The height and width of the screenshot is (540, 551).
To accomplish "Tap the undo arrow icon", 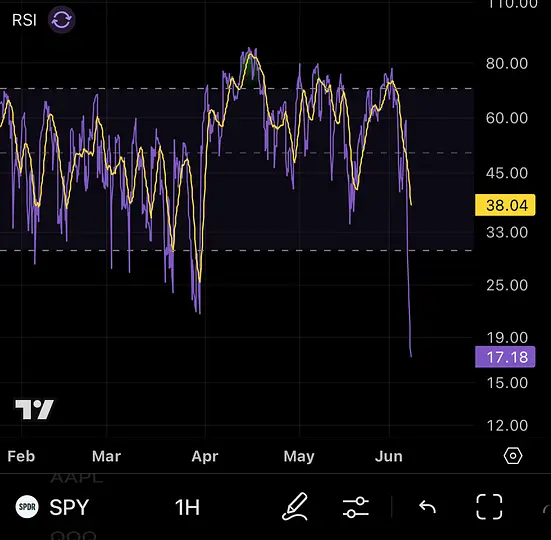I will pos(427,507).
